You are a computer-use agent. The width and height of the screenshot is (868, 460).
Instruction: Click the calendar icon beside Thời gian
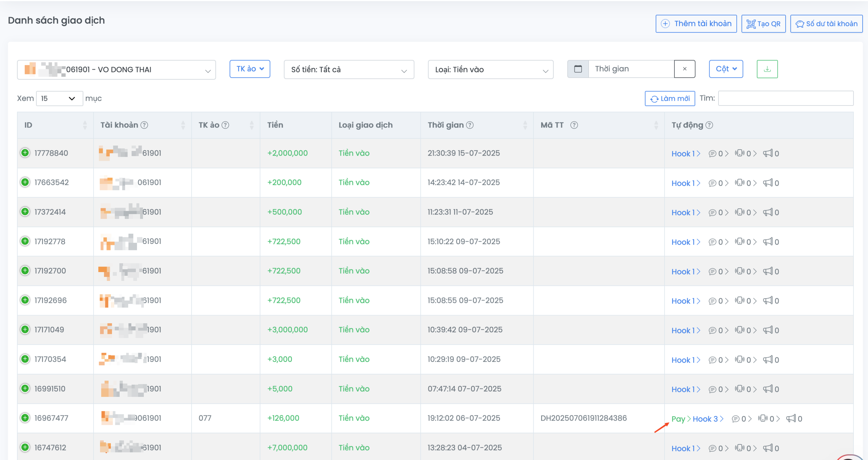[578, 69]
